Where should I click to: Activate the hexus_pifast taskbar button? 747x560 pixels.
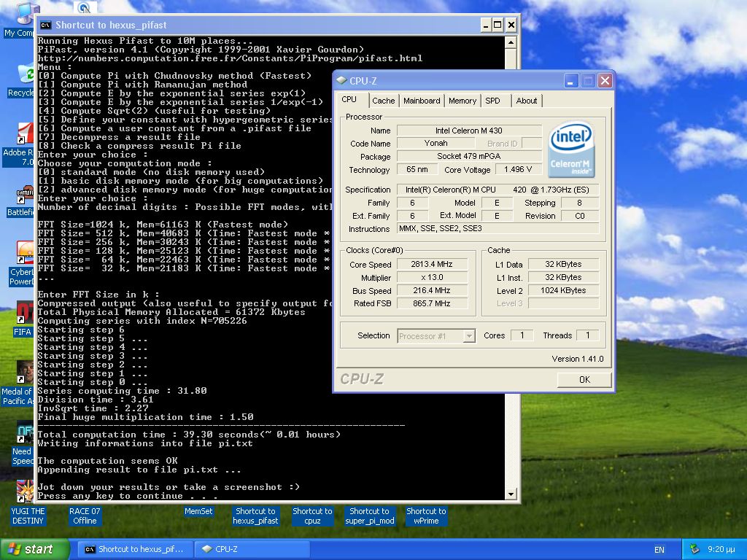135,549
